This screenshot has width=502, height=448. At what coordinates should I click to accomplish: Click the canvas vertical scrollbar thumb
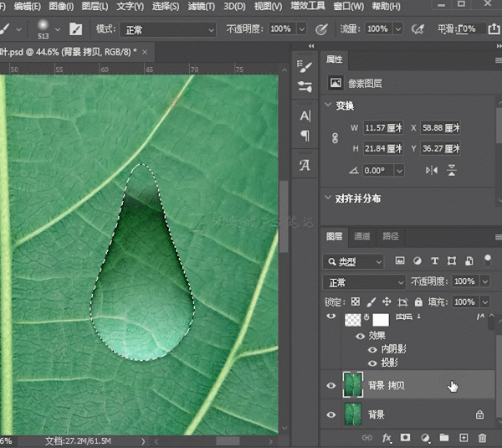[284, 216]
